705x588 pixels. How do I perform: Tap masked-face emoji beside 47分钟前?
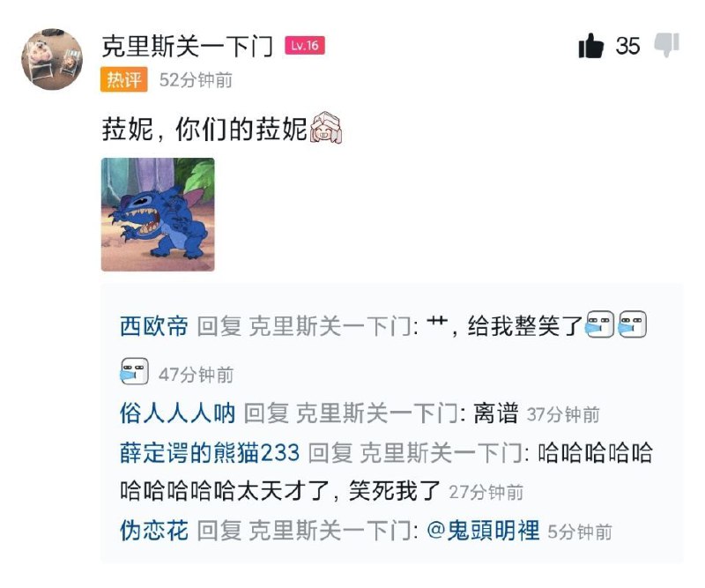[x=135, y=371]
